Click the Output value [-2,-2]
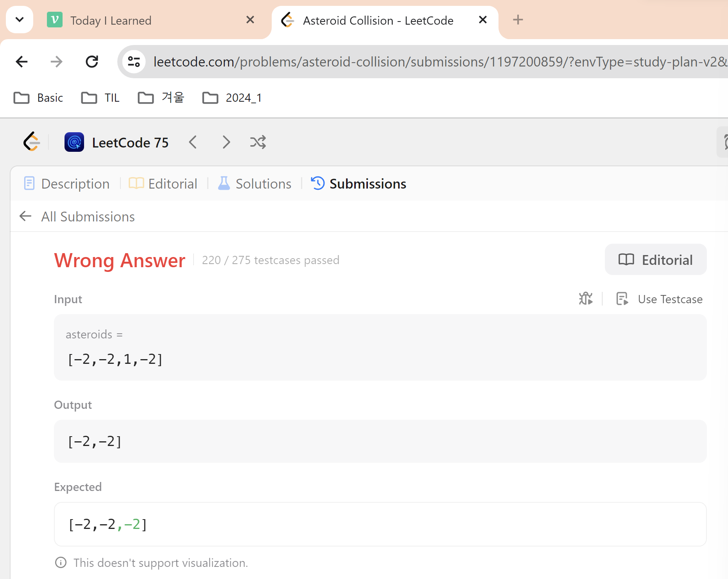 pyautogui.click(x=95, y=442)
